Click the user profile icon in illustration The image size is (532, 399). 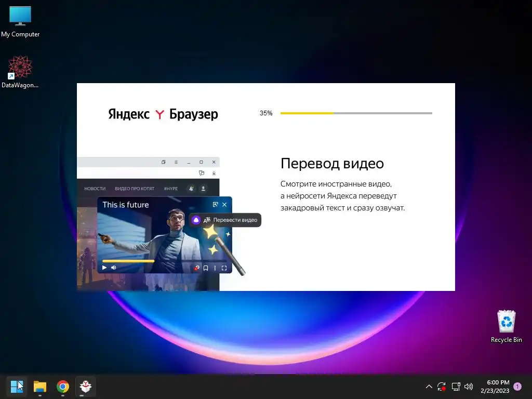203,189
